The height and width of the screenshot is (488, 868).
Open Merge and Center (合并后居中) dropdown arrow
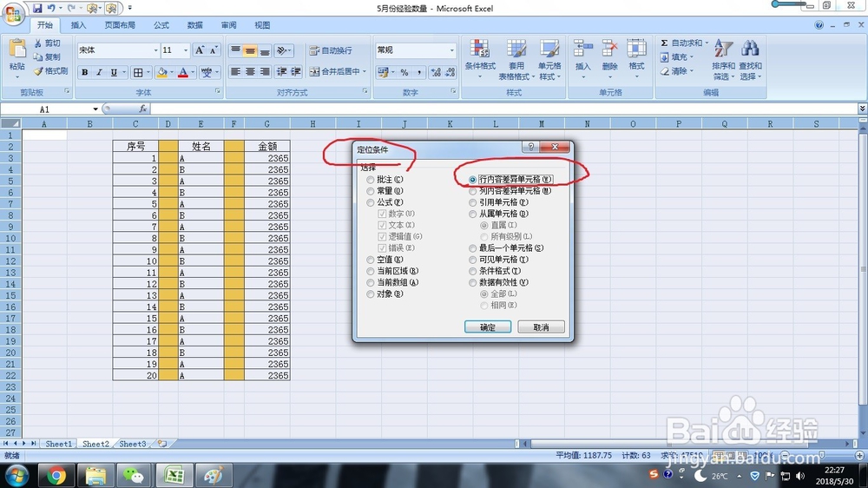pyautogui.click(x=365, y=71)
